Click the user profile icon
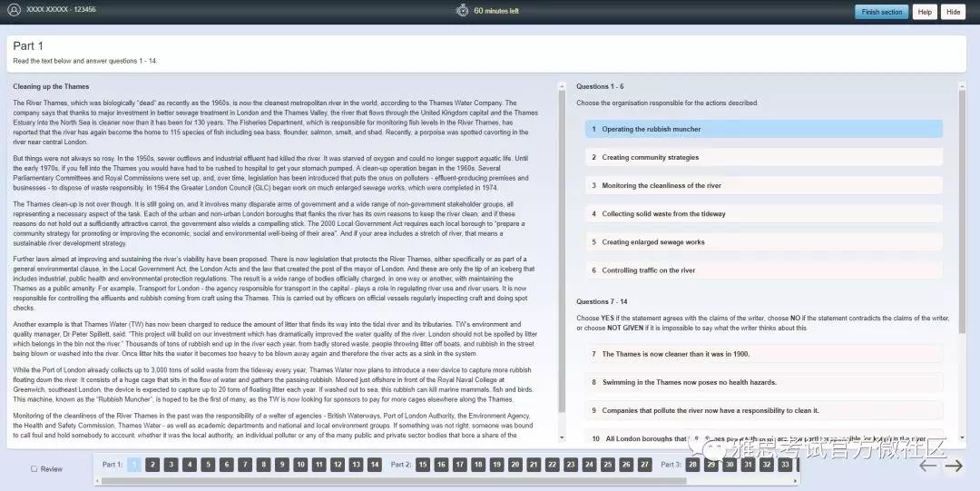This screenshot has height=491, width=980. [x=14, y=10]
